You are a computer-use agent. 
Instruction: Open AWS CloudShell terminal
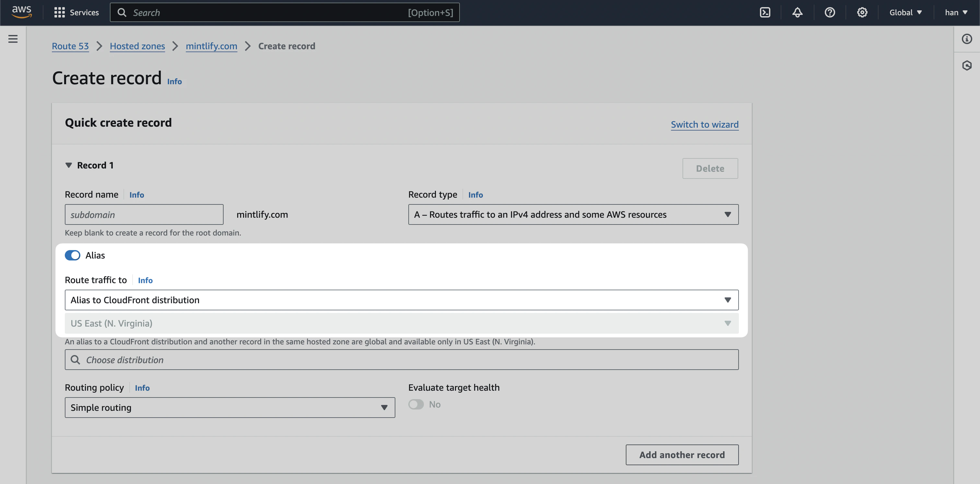pyautogui.click(x=765, y=12)
